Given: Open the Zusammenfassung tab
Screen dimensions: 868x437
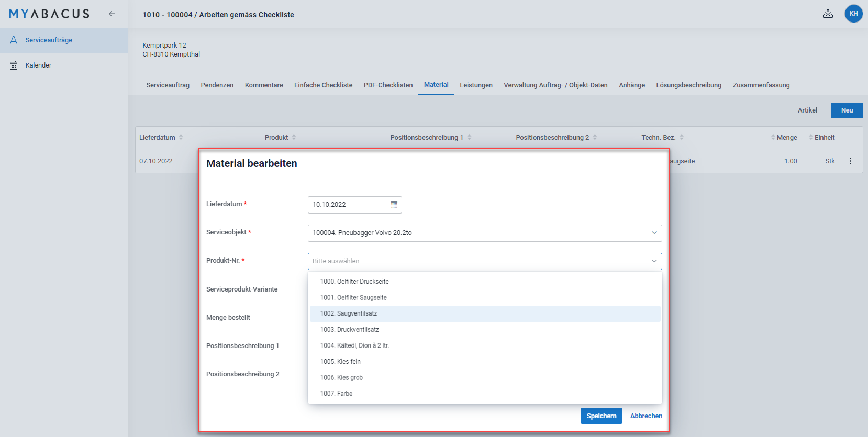Looking at the screenshot, I should point(761,85).
